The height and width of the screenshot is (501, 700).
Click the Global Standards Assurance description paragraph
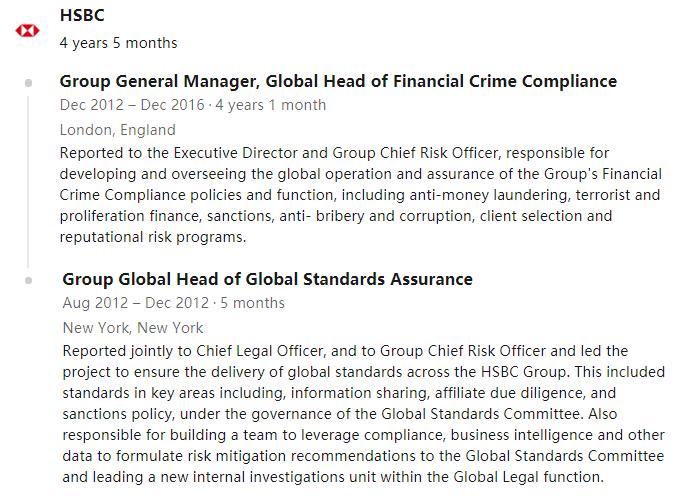pyautogui.click(x=364, y=414)
